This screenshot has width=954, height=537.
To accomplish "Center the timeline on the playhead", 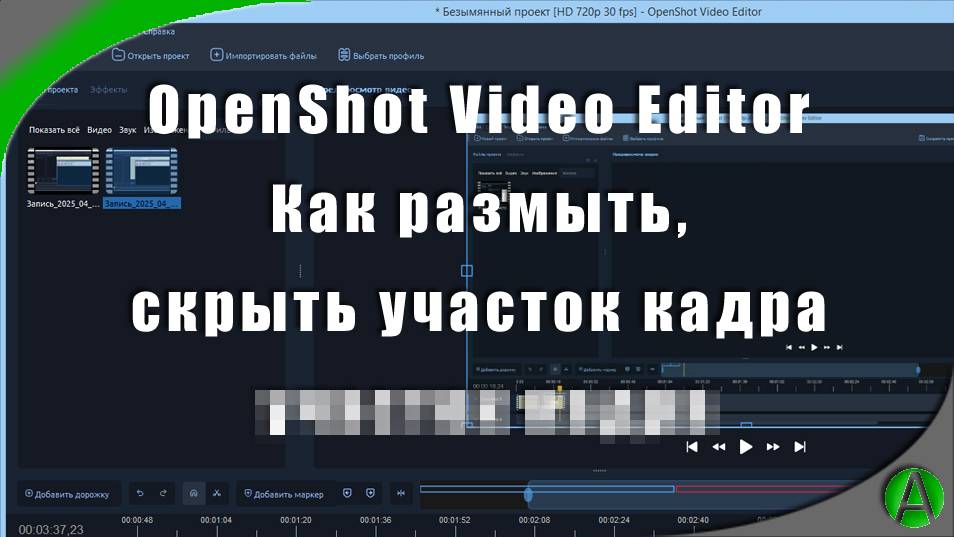I will pos(401,493).
